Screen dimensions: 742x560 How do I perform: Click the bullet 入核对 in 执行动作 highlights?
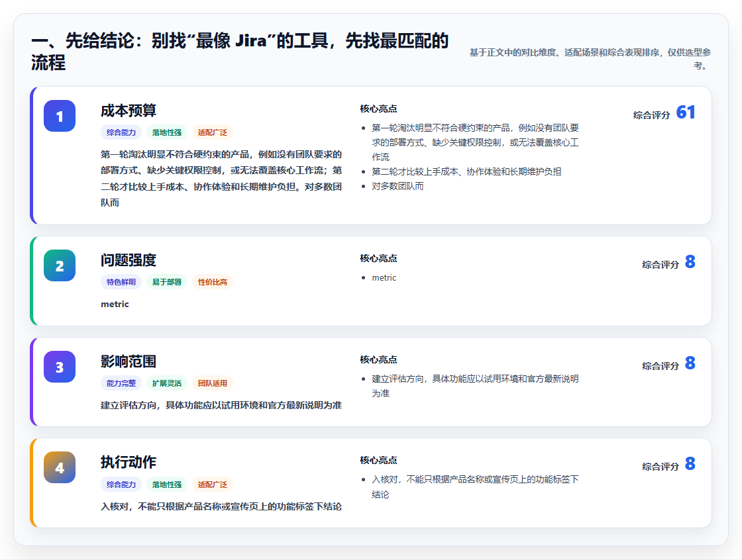(475, 487)
